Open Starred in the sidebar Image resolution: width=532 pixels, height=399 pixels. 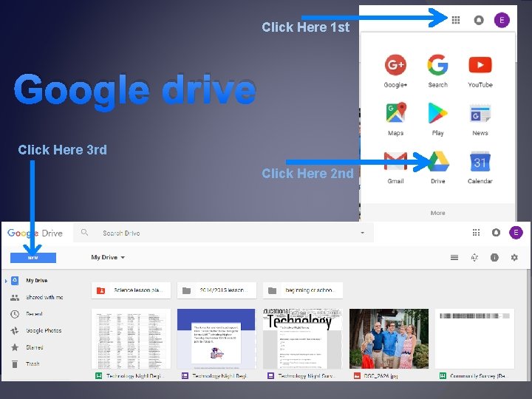(x=27, y=347)
